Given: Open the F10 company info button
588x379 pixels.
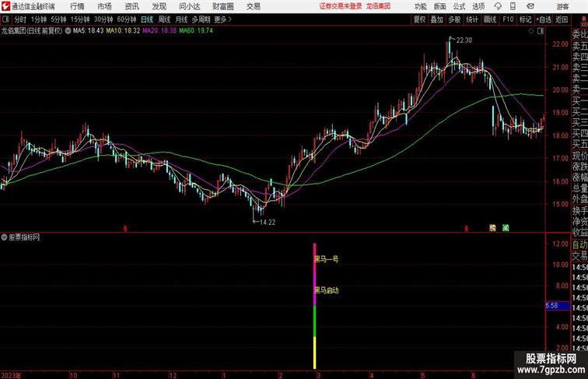Looking at the screenshot, I should [508, 19].
